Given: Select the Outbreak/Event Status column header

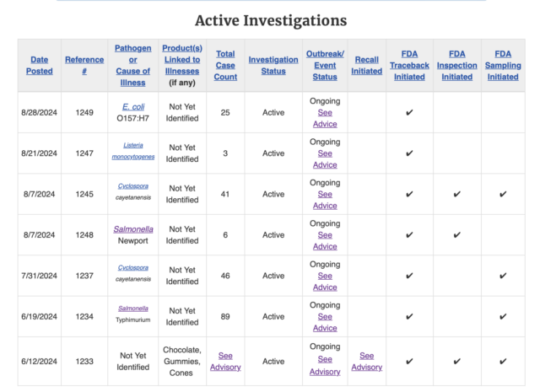Looking at the screenshot, I should tap(325, 65).
